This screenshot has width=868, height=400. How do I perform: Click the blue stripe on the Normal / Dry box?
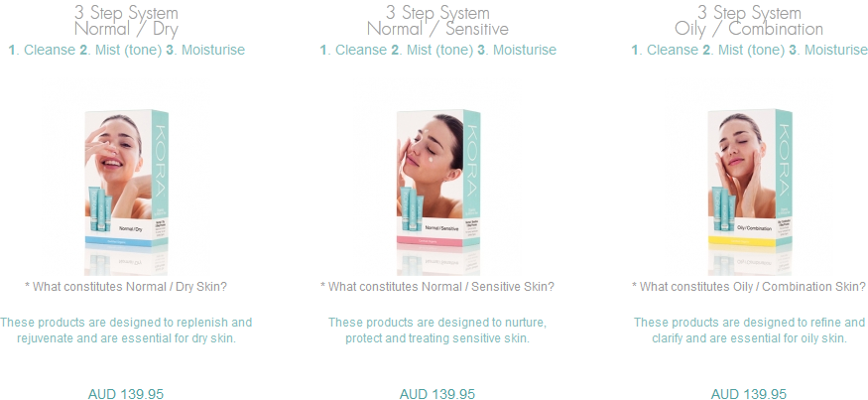pos(126,241)
